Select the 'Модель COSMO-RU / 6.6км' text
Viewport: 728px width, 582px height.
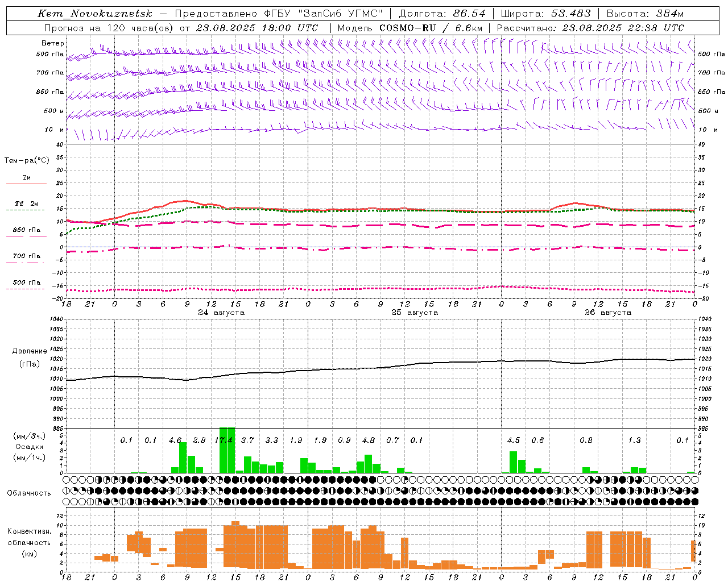409,28
